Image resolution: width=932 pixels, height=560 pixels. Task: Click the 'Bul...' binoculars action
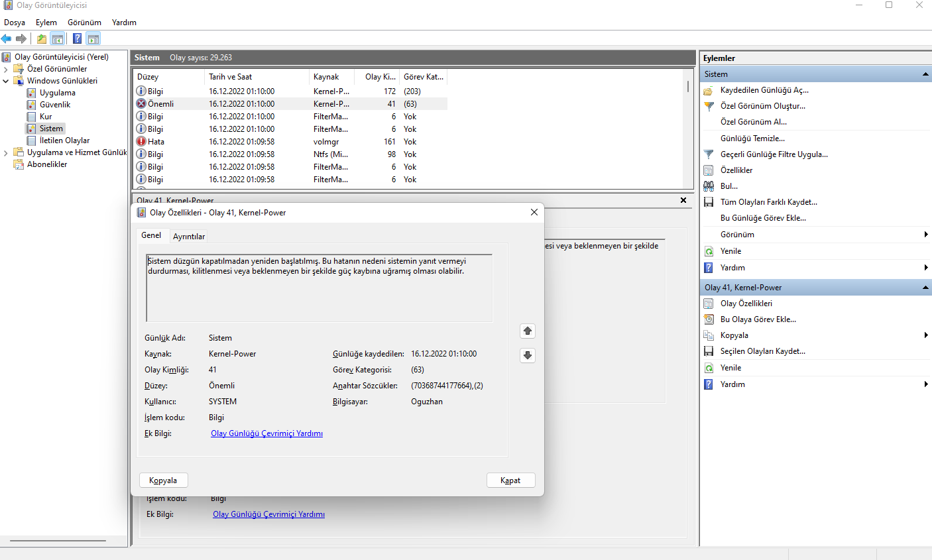pyautogui.click(x=728, y=186)
